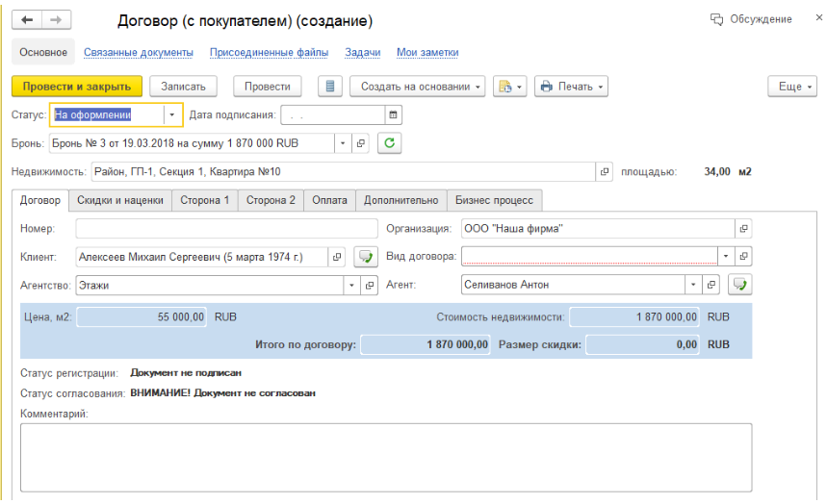Open the Недвижимость field's linked record icon

(605, 172)
